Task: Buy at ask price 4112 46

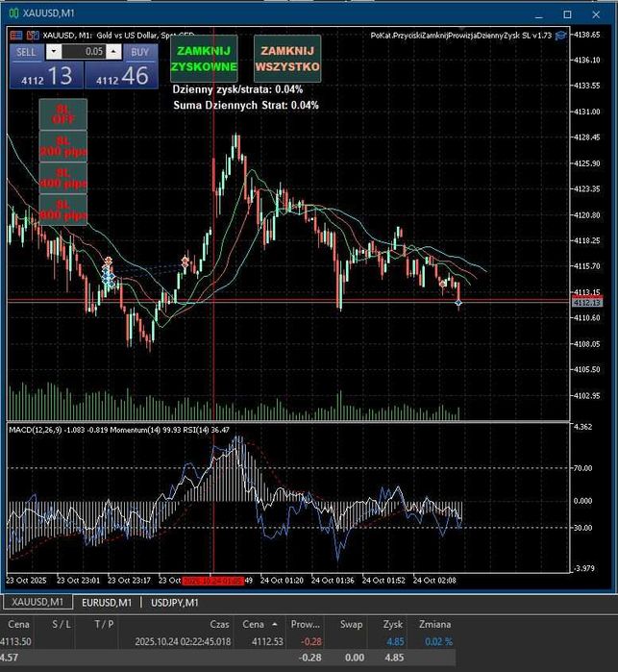Action: pos(122,75)
